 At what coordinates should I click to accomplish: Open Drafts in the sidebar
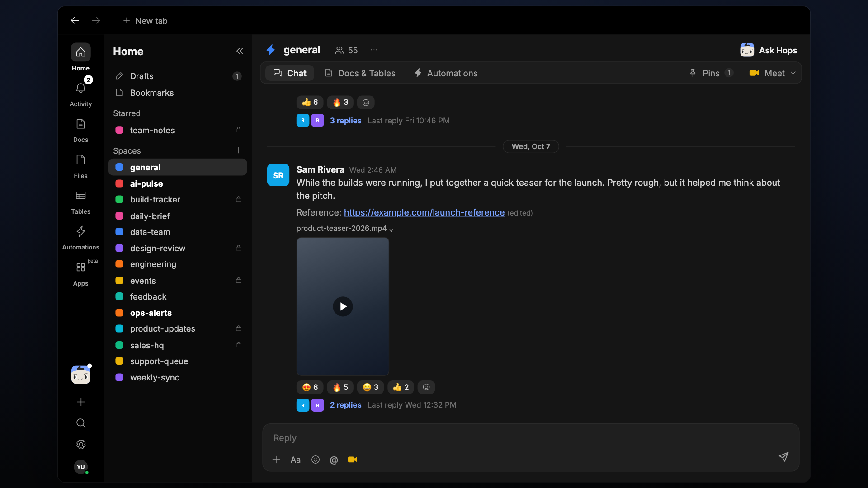pos(178,76)
